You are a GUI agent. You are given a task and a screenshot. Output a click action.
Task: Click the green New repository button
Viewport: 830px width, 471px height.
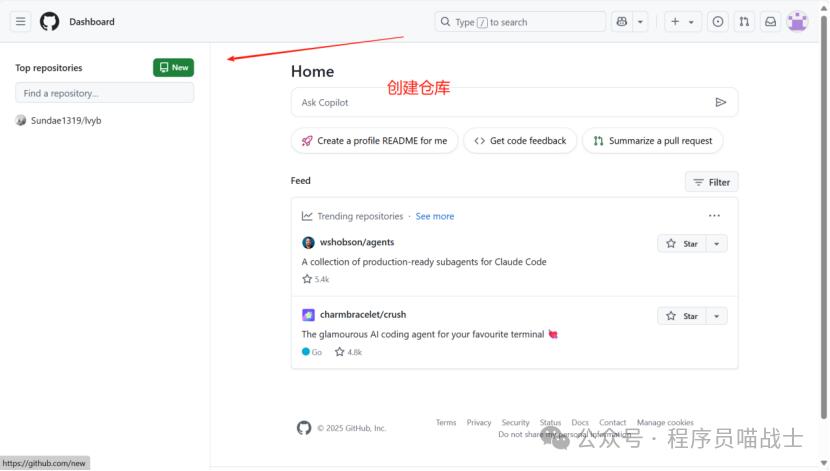tap(174, 68)
